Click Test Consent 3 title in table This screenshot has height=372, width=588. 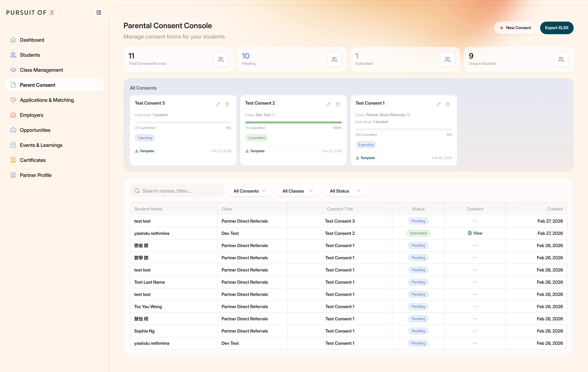pyautogui.click(x=340, y=221)
